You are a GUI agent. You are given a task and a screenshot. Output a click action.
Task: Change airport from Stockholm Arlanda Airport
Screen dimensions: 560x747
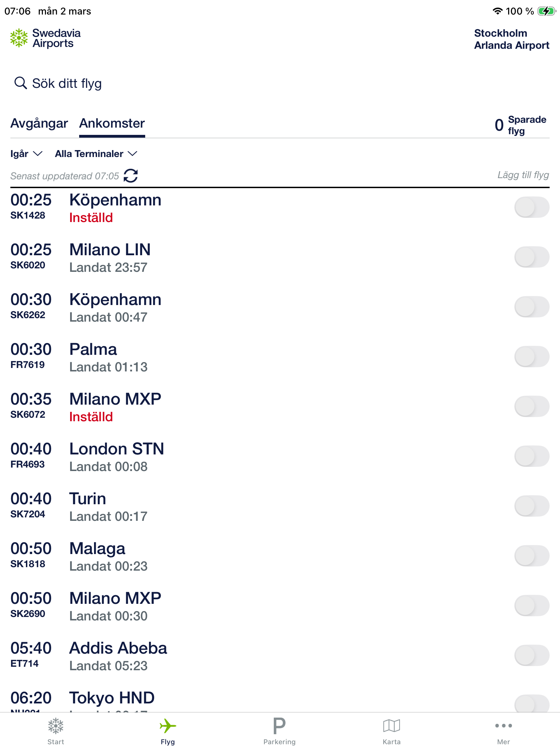pyautogui.click(x=511, y=39)
